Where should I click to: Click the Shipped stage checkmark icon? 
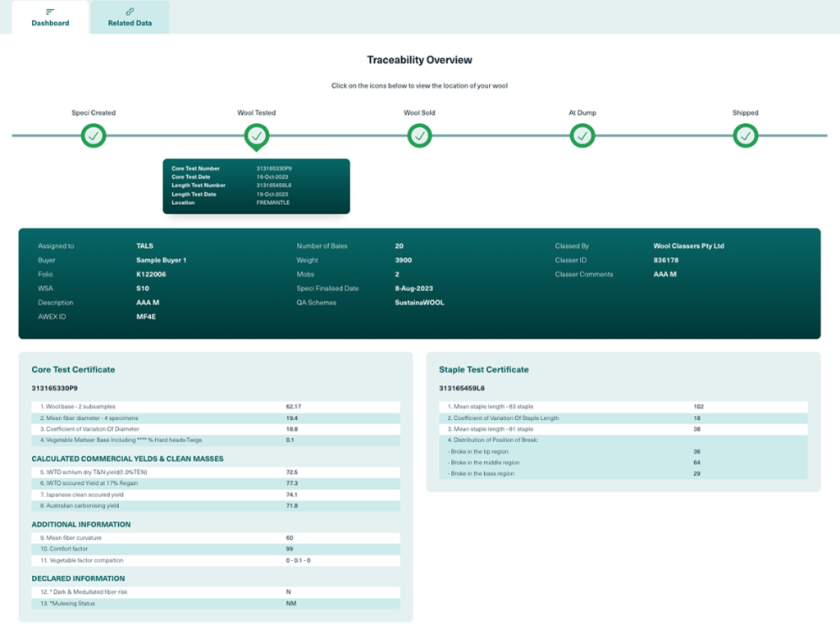click(x=745, y=135)
